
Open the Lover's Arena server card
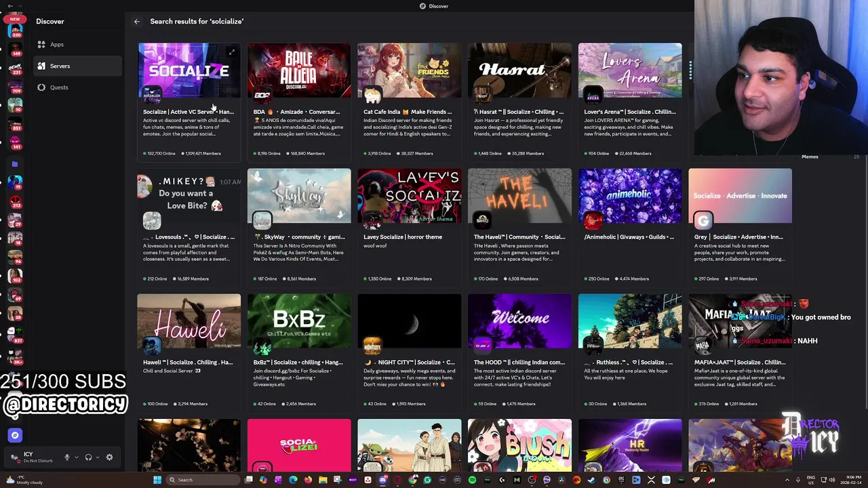(x=630, y=102)
